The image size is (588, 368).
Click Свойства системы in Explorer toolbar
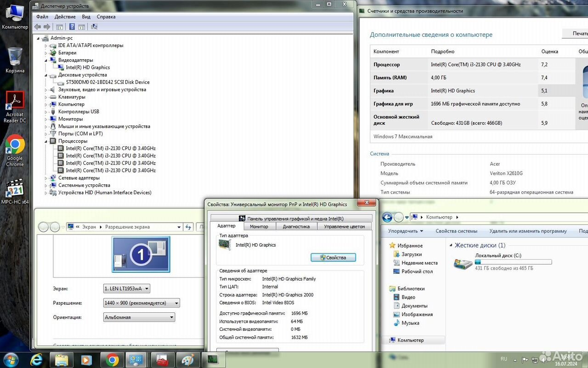[457, 231]
